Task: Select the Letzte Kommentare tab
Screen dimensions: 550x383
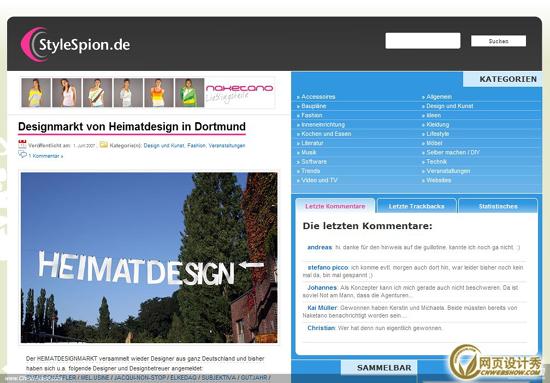Action: tap(335, 206)
